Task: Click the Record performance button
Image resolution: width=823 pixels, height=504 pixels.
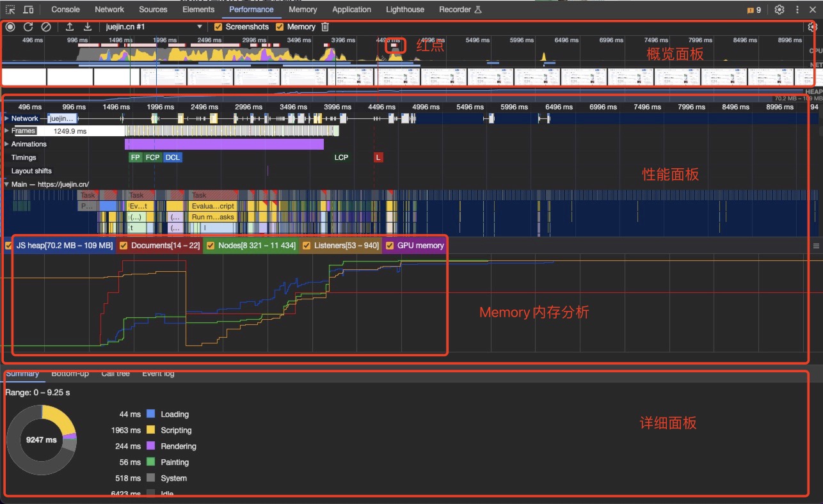Action: [x=10, y=27]
